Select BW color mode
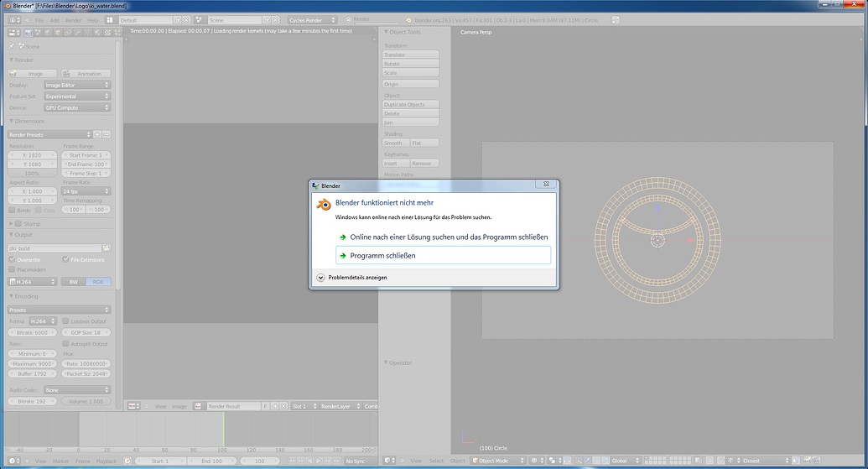This screenshot has height=469, width=868. pos(73,282)
